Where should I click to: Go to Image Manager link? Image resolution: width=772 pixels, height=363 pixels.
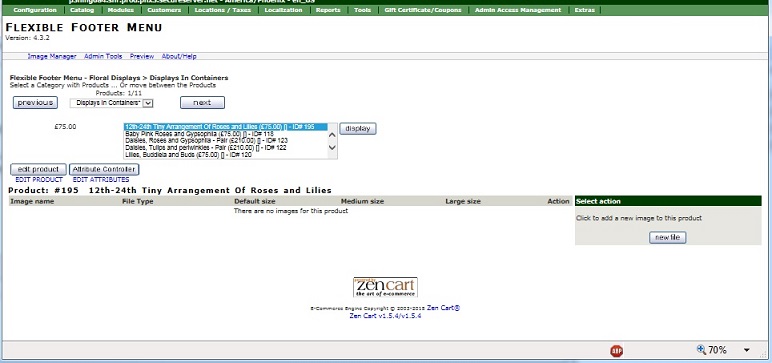[52, 57]
